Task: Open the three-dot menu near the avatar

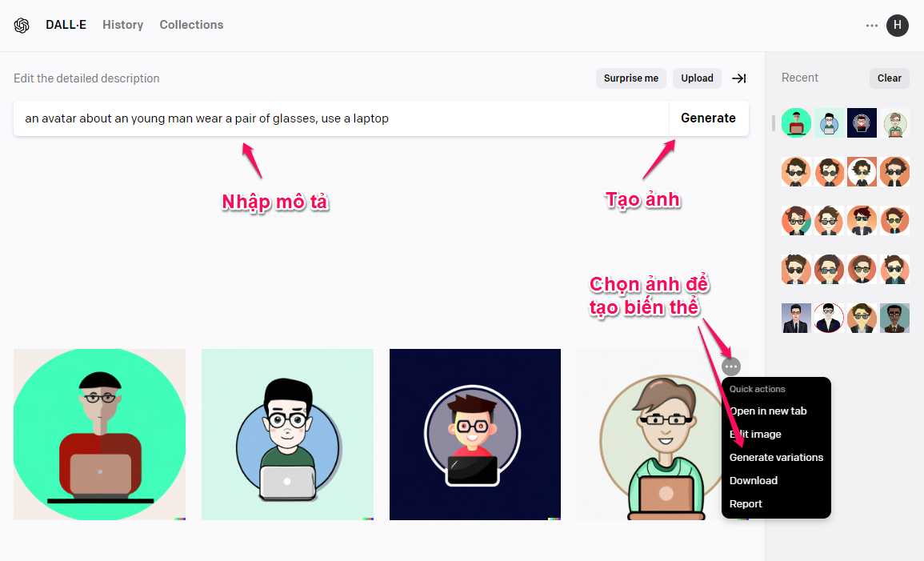Action: (871, 26)
